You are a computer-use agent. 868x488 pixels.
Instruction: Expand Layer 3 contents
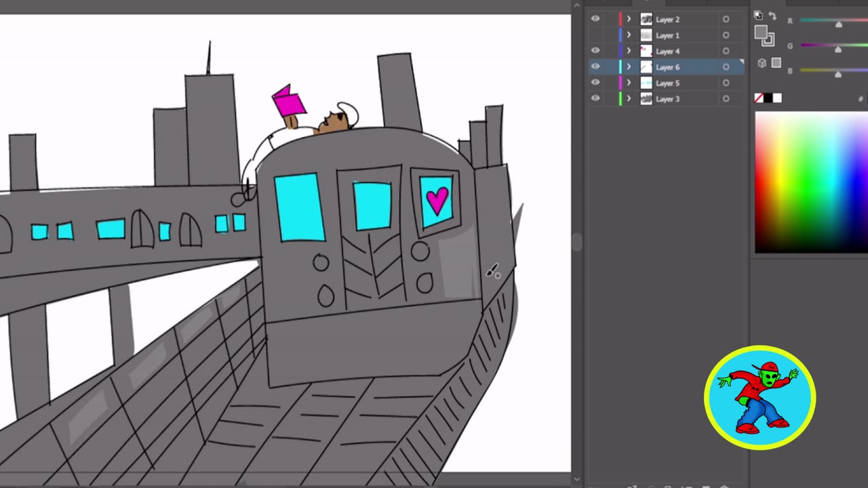(629, 99)
